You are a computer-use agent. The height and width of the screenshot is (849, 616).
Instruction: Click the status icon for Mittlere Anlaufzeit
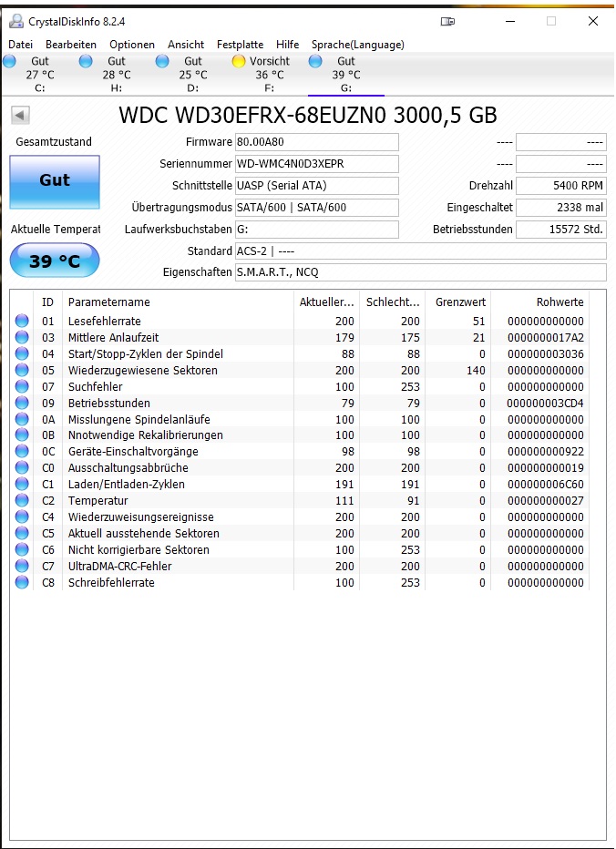[x=22, y=337]
